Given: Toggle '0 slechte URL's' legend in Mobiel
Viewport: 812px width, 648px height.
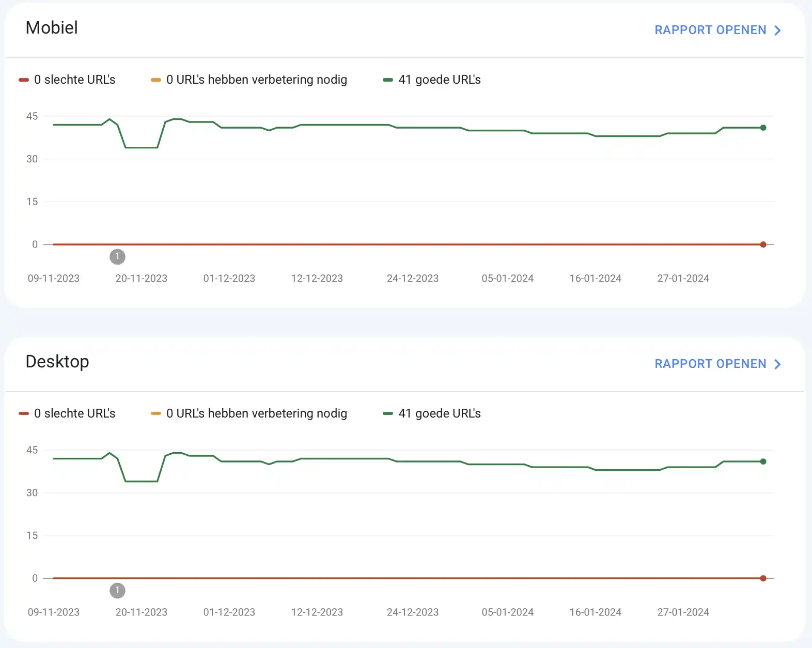Looking at the screenshot, I should [67, 80].
